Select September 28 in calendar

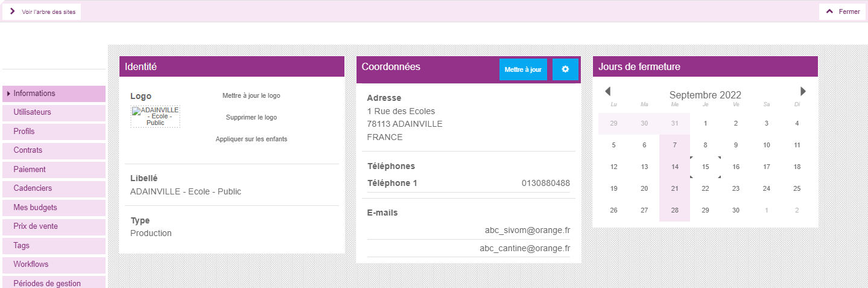675,210
